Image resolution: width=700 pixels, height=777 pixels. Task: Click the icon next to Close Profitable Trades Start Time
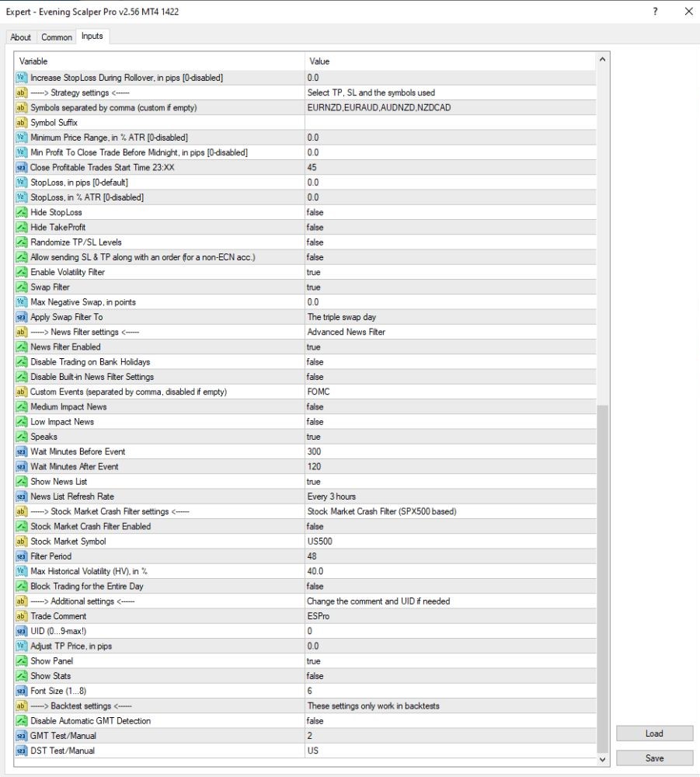tap(21, 168)
